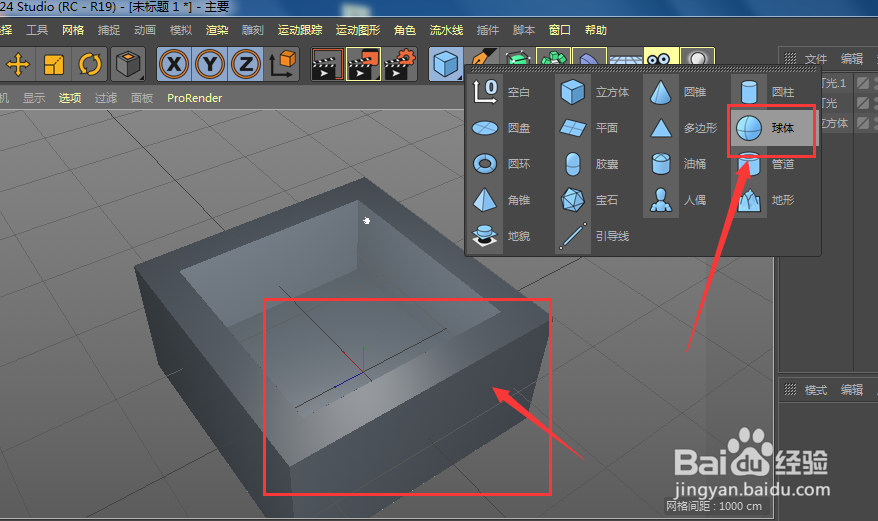The image size is (878, 521).
Task: Add 角锥 pyramid primitive
Action: [x=501, y=200]
